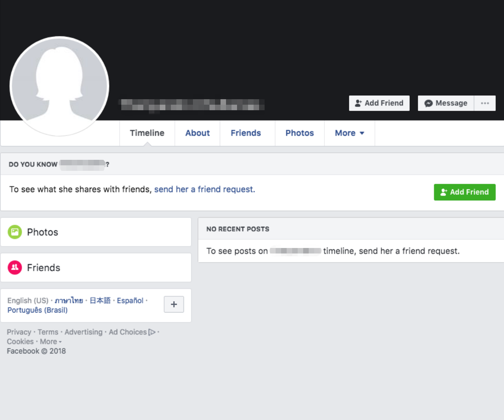
Task: Switch language to Português (Brasil)
Action: [x=37, y=310]
